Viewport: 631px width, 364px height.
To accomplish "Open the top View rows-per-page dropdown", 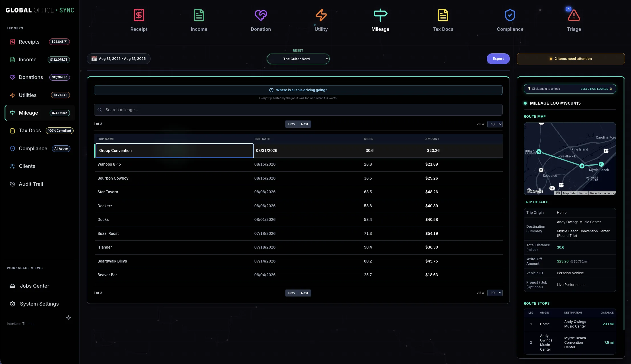I will click(x=495, y=124).
